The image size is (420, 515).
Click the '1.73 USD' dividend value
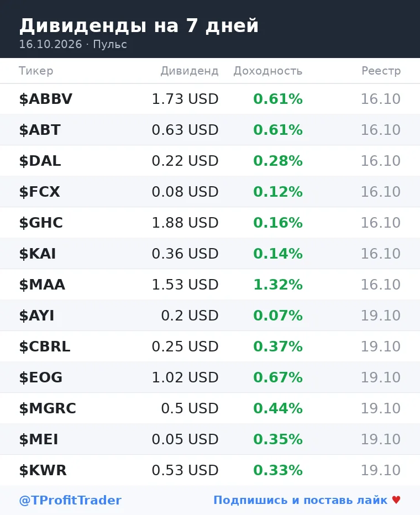pyautogui.click(x=185, y=99)
